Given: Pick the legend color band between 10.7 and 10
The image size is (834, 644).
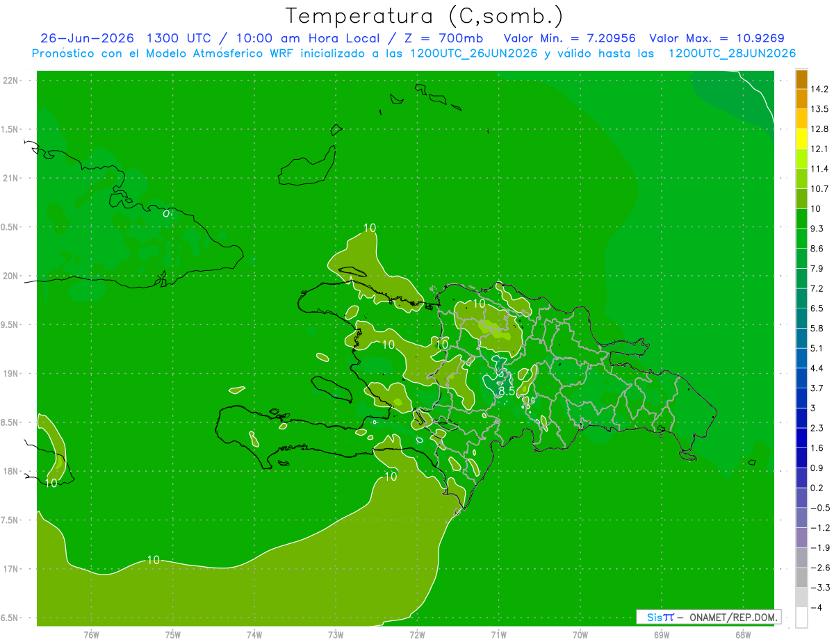Looking at the screenshot, I should [x=801, y=199].
